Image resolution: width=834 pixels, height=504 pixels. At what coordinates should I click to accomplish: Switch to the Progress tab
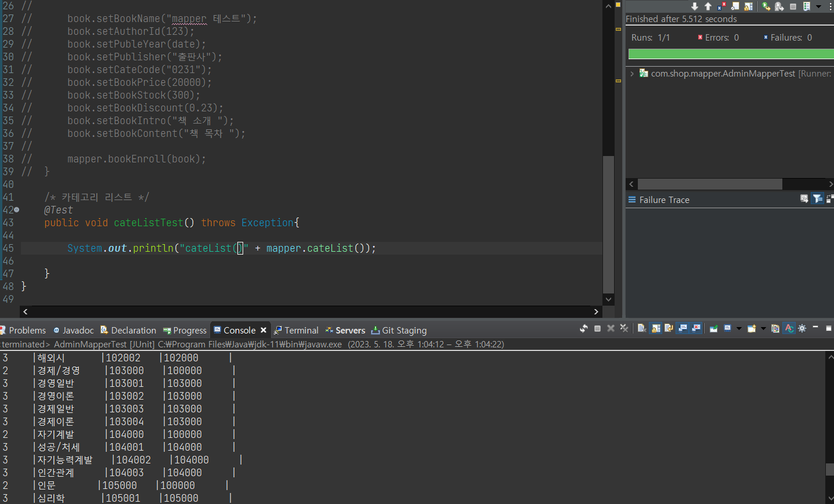click(x=185, y=330)
